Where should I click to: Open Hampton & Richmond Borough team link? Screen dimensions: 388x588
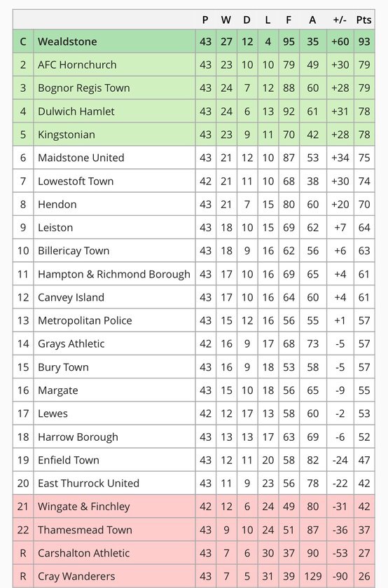[114, 274]
